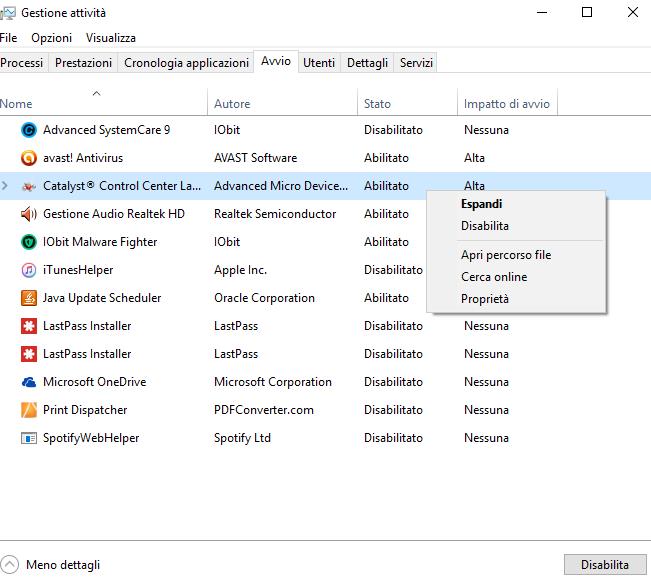Open the Opzioni menu
This screenshot has height=582, width=651.
(x=51, y=38)
